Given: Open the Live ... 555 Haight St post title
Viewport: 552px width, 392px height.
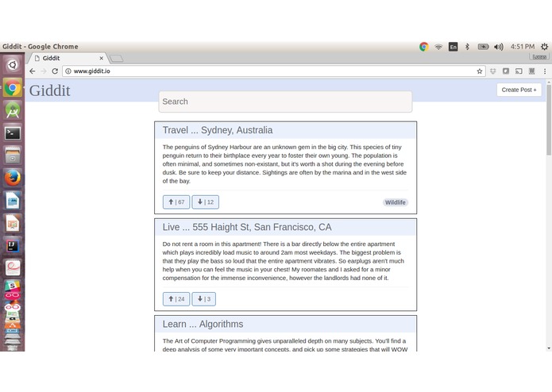Looking at the screenshot, I should tap(247, 227).
